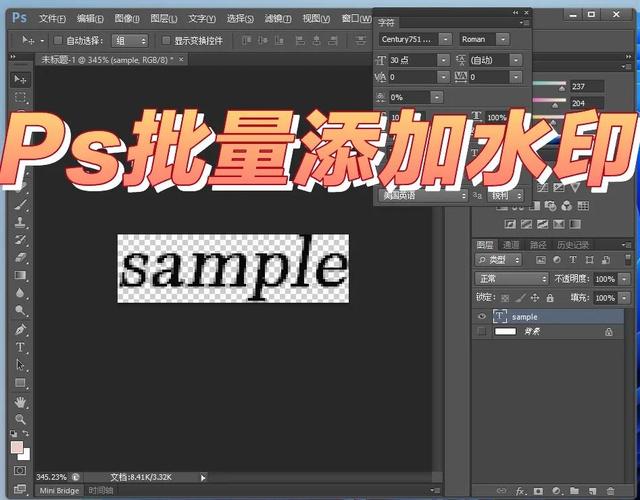This screenshot has width=640, height=500.
Task: Change the screen mode icon
Action: click(20, 489)
